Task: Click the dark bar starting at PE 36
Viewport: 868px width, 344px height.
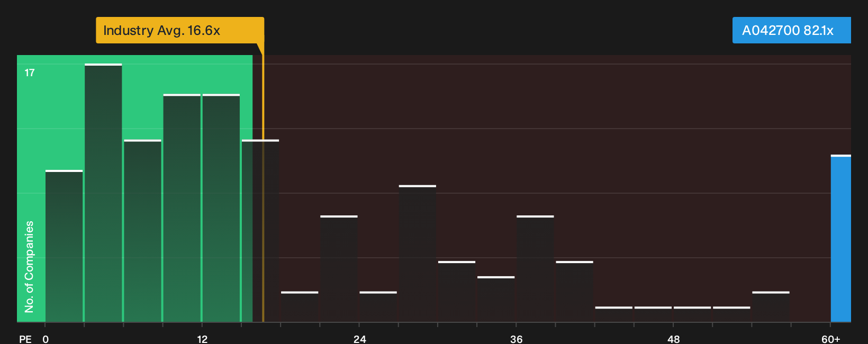Action: pyautogui.click(x=535, y=269)
